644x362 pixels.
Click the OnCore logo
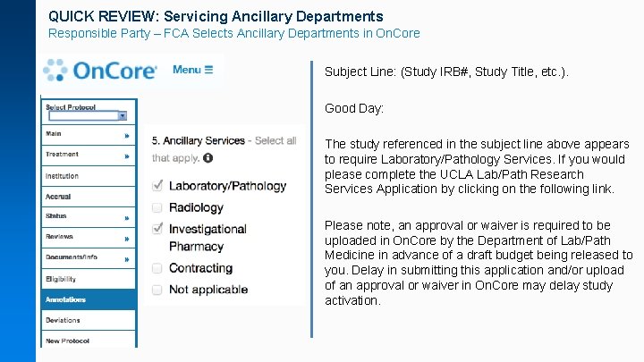point(100,71)
